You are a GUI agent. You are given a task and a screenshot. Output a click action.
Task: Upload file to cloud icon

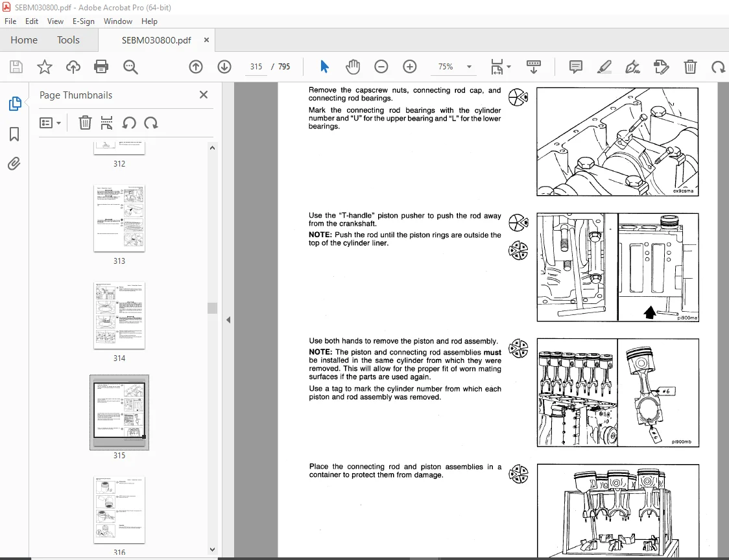[x=73, y=67]
